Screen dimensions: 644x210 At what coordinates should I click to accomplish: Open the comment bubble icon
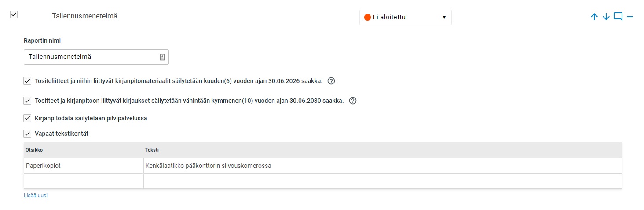click(x=618, y=17)
